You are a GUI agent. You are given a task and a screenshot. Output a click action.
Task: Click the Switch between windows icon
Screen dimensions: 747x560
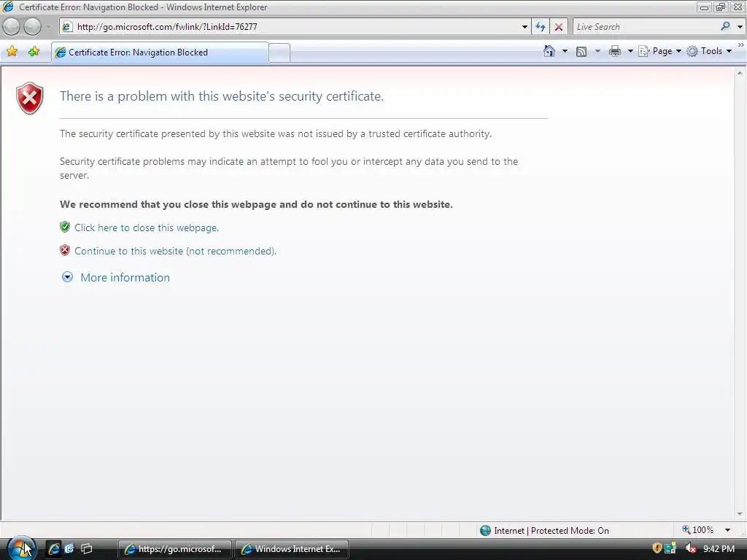tap(86, 548)
